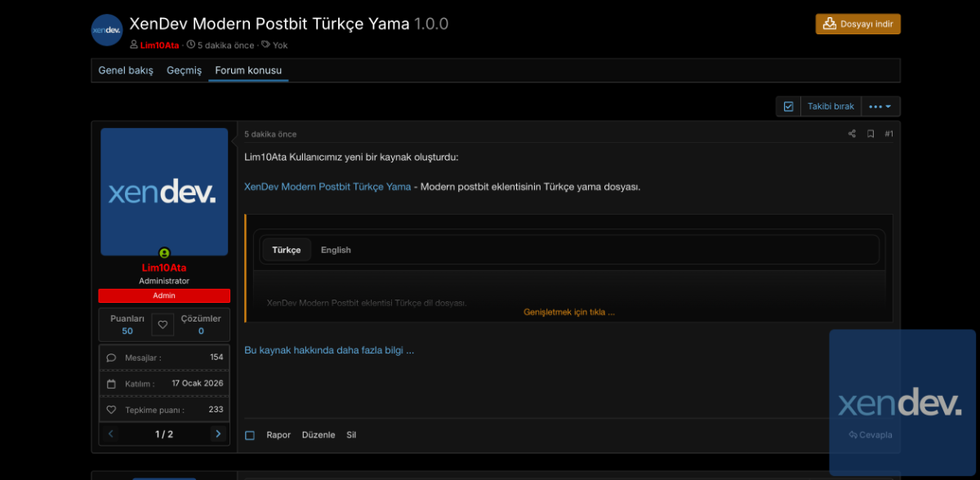The image size is (980, 480).
Task: Tick the post selection checkbox beside Rapor
Action: (250, 435)
